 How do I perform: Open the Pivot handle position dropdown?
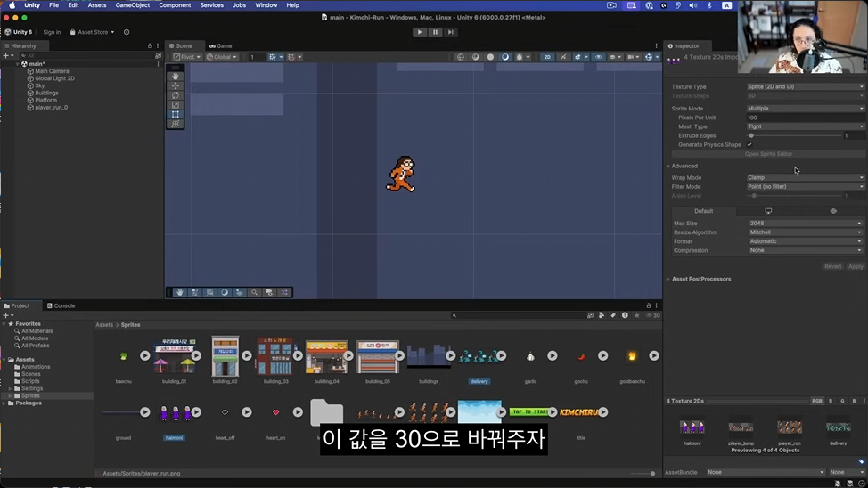click(186, 57)
